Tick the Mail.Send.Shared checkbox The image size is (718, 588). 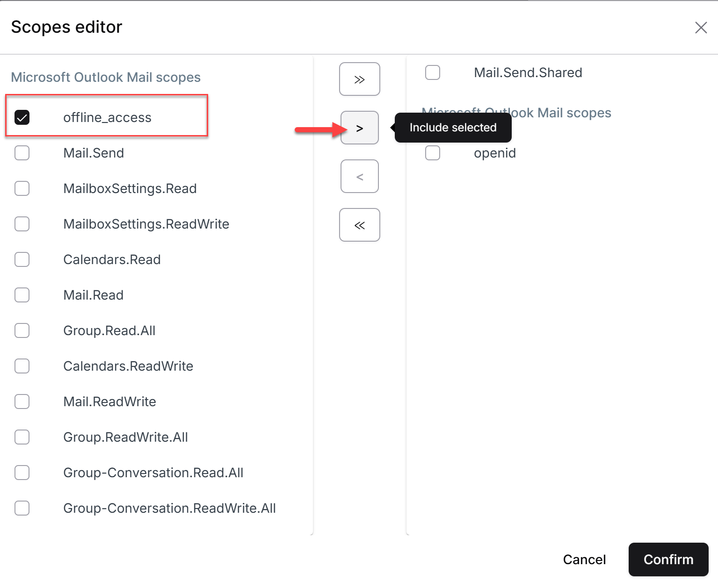tap(433, 72)
